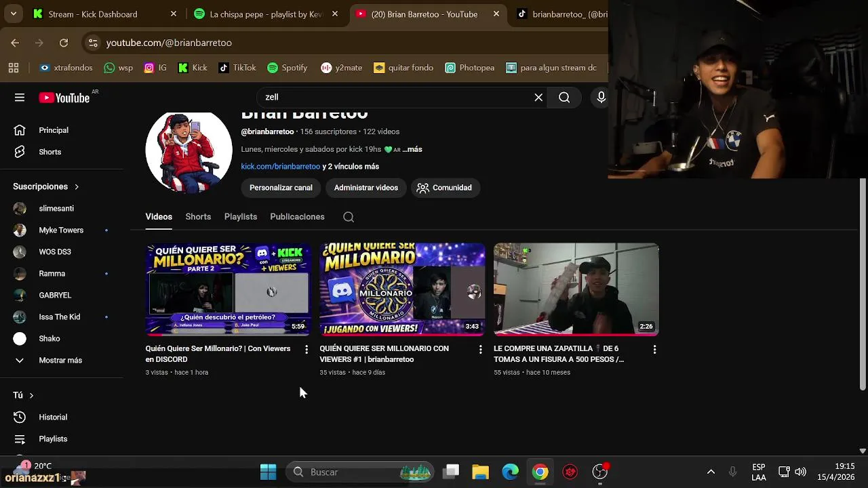868x488 pixels.
Task: Run search with magnifier button
Action: coord(564,98)
